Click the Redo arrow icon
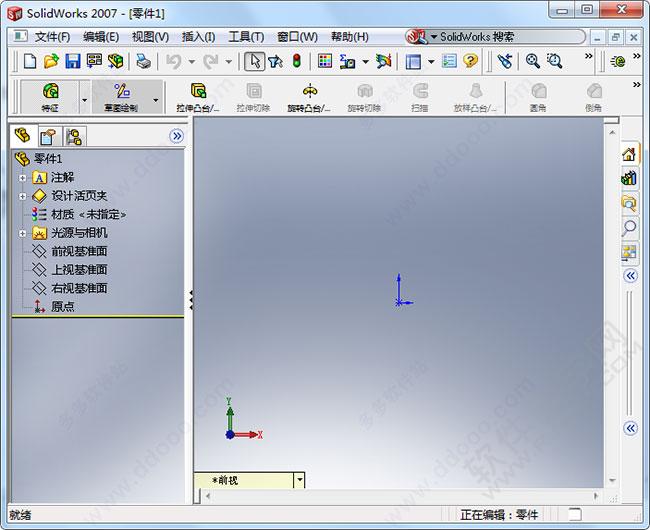 (x=211, y=61)
